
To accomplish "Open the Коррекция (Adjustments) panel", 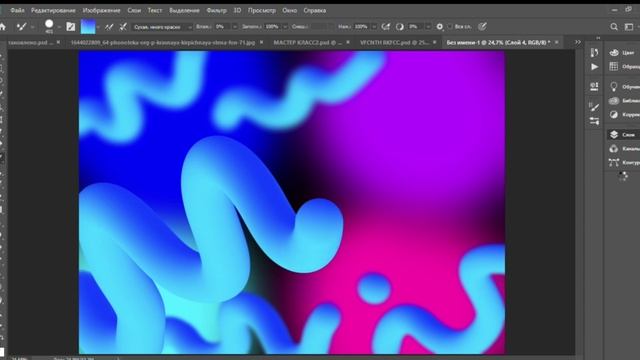I will pos(623,115).
